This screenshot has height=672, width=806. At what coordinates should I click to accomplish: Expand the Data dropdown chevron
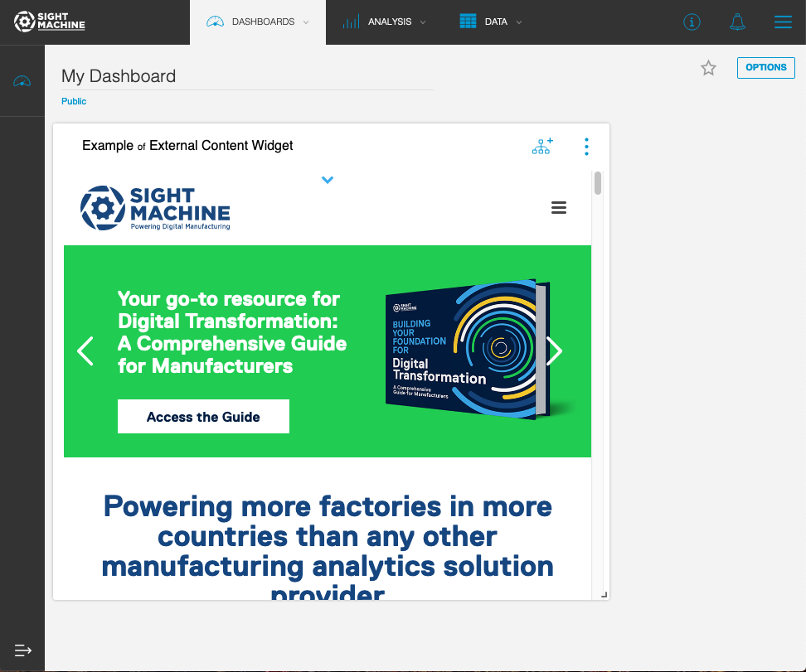click(519, 22)
